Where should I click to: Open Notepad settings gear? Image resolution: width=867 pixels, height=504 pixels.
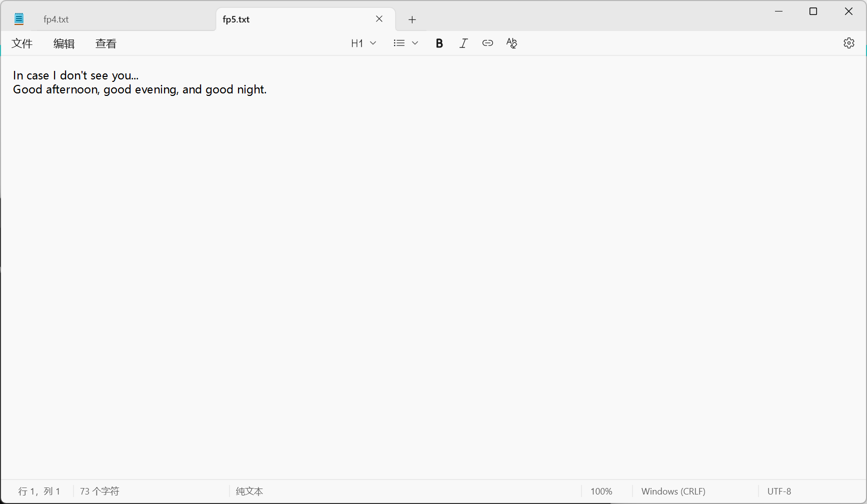coord(849,43)
